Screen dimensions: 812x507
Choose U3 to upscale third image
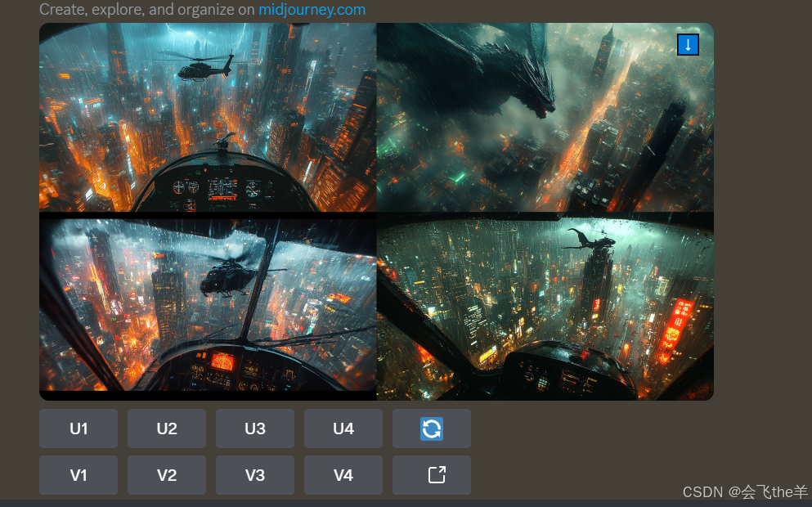(255, 428)
